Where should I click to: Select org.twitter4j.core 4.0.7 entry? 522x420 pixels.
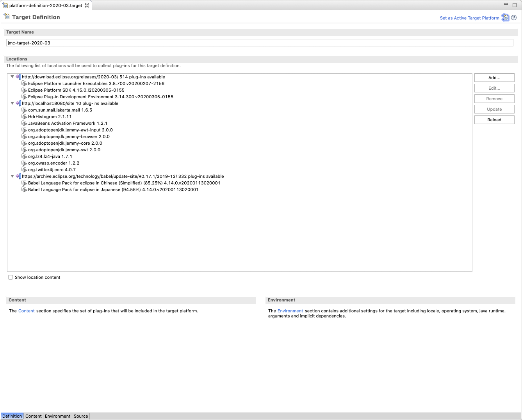(x=52, y=170)
